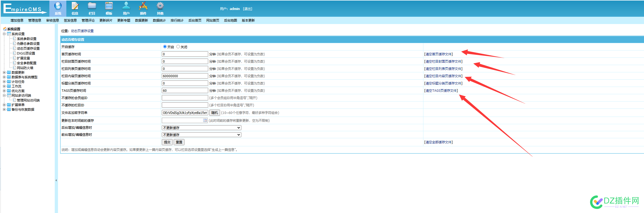The height and width of the screenshot is (213, 644).
Task: Click the 清空TAGS页缓存文件 link
Action: 441,91
